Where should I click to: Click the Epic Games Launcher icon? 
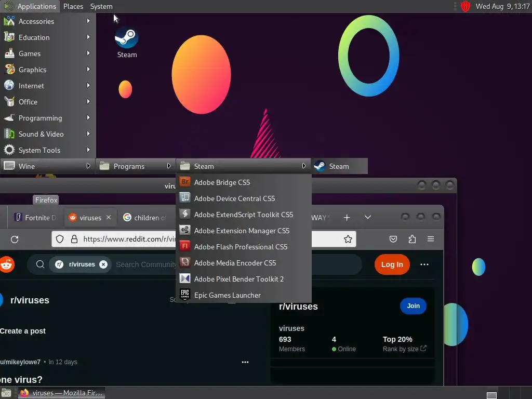185,295
